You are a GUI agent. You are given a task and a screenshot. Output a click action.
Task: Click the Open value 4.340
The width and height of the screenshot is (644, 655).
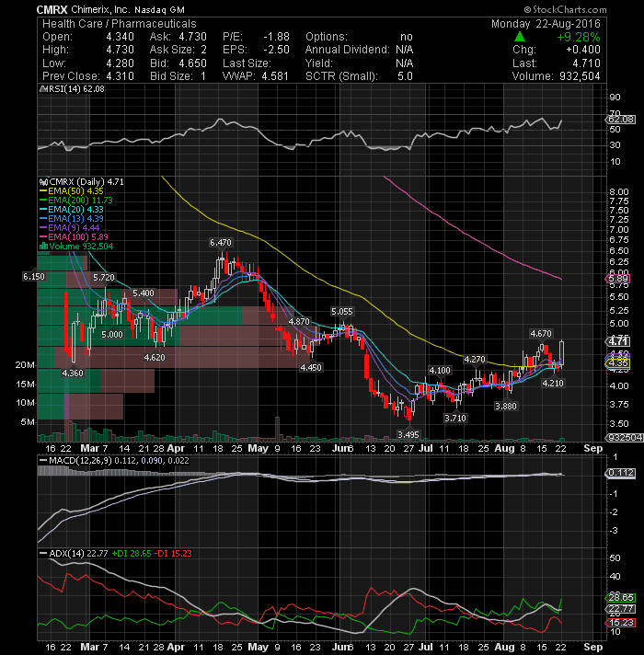click(120, 37)
